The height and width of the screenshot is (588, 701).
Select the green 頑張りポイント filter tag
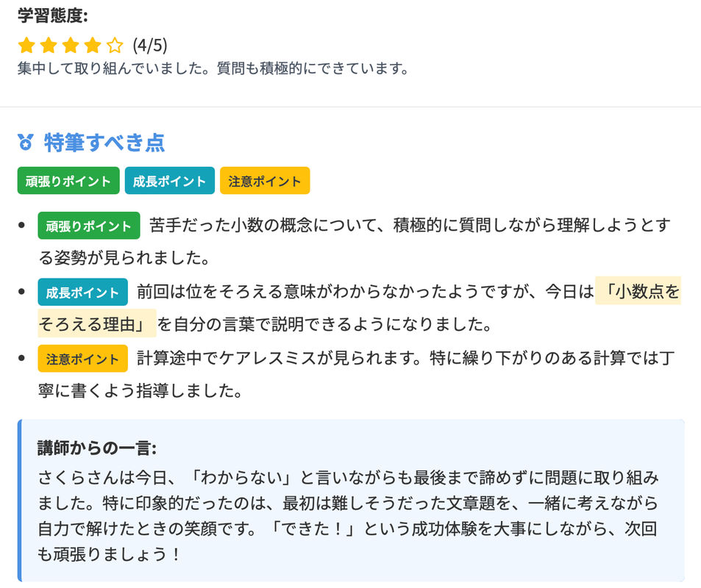[x=68, y=181]
